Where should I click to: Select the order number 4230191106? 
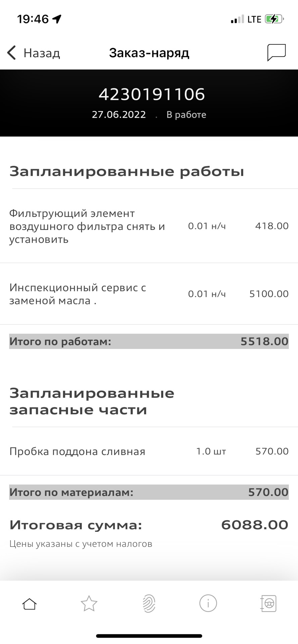(152, 94)
